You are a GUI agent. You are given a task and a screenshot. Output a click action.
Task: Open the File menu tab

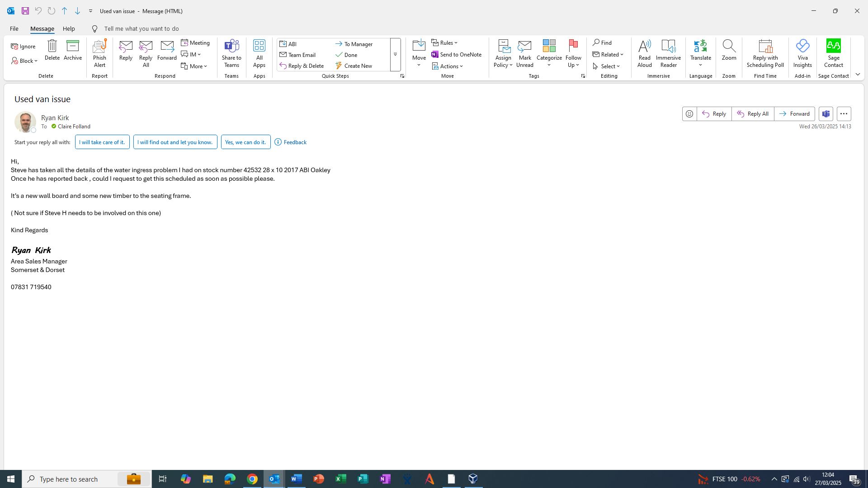[x=14, y=28]
